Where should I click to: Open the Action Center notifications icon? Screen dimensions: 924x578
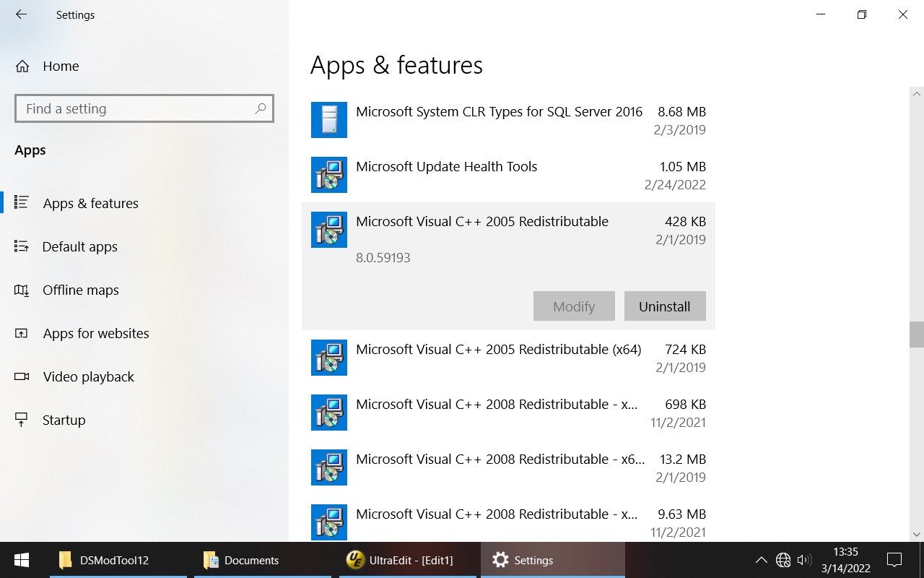point(894,560)
